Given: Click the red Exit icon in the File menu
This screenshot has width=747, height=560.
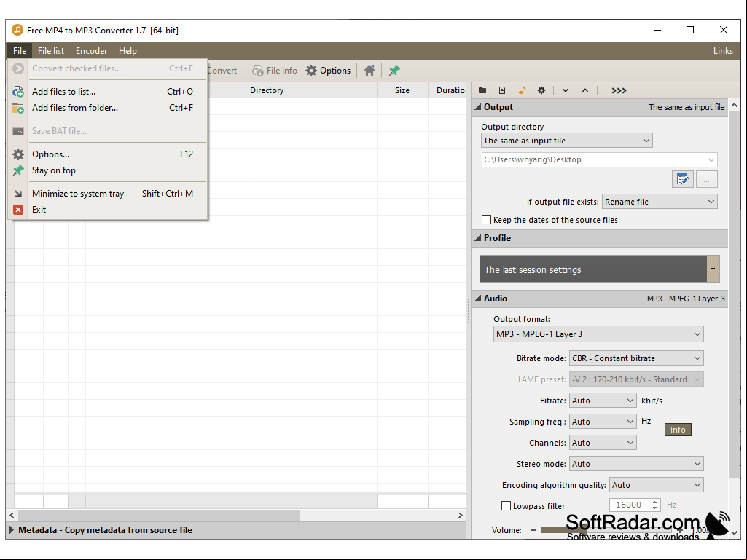Looking at the screenshot, I should (x=18, y=210).
